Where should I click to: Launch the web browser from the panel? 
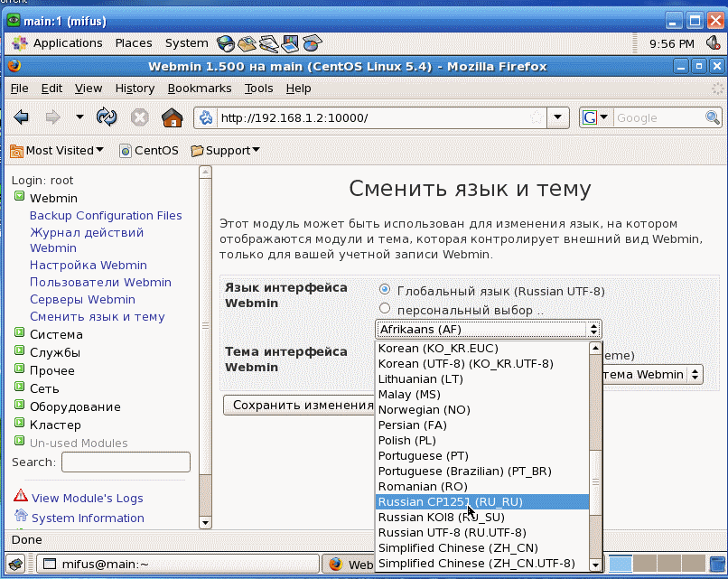click(226, 43)
